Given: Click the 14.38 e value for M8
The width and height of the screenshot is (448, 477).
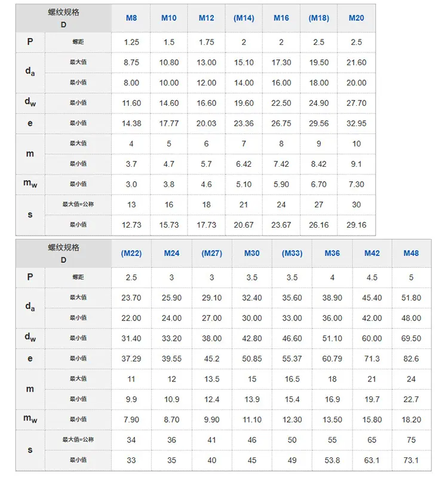Looking at the screenshot, I should pos(131,124).
